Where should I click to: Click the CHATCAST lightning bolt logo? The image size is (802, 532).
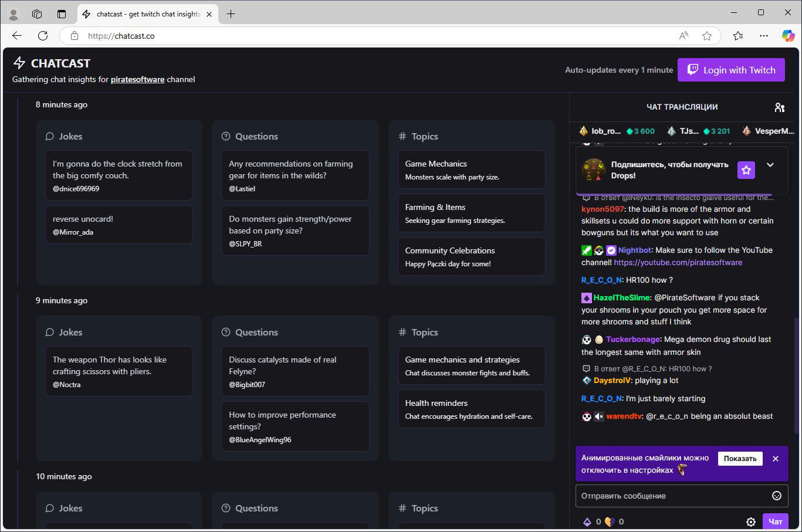click(19, 63)
